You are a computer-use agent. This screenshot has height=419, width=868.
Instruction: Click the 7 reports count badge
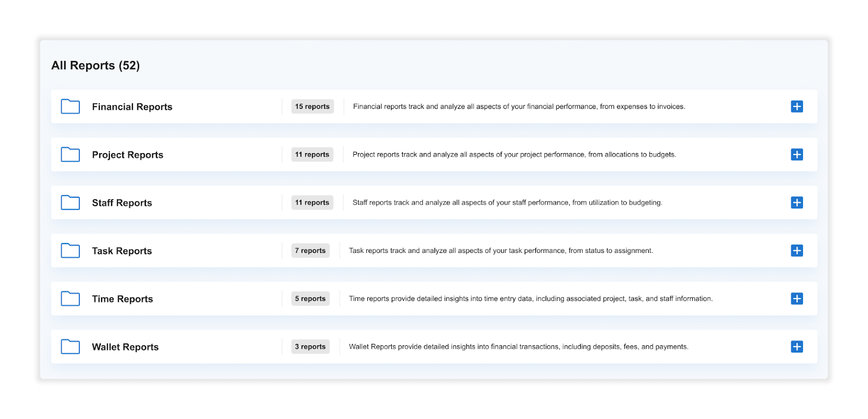[310, 250]
